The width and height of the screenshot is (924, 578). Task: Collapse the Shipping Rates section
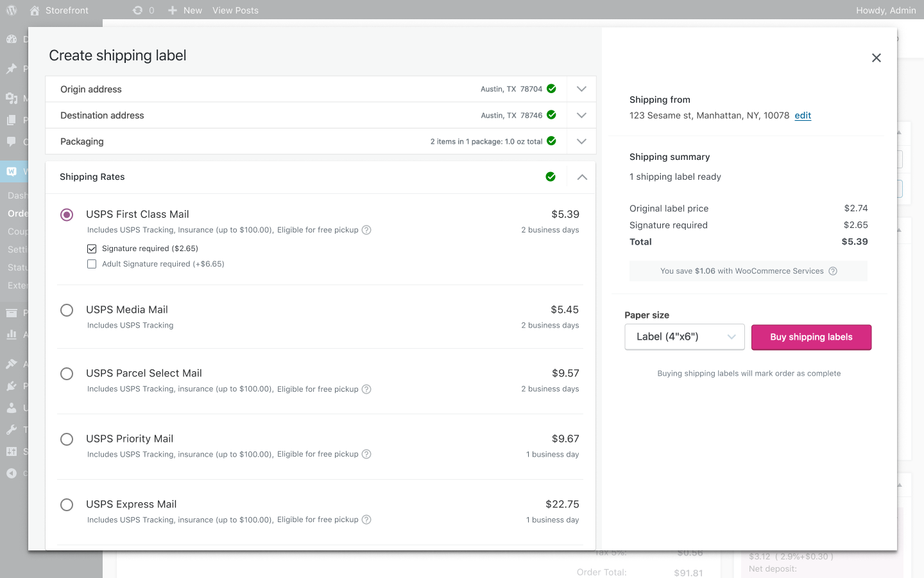582,177
